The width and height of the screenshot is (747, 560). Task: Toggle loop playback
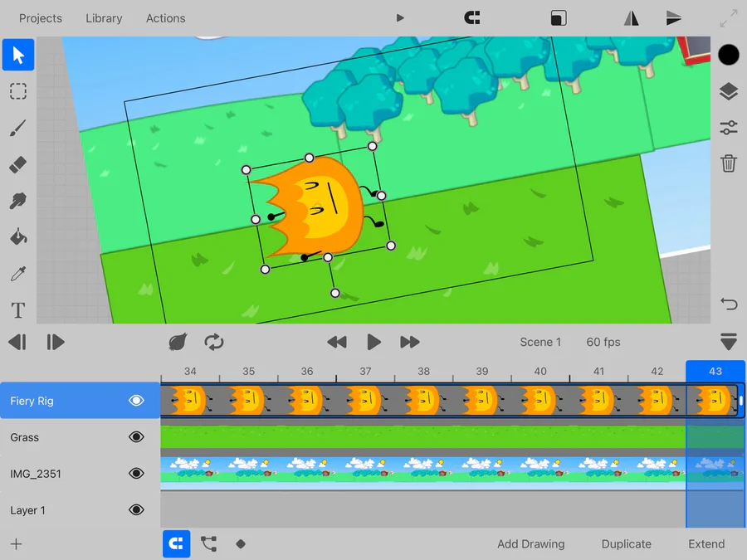click(x=214, y=342)
